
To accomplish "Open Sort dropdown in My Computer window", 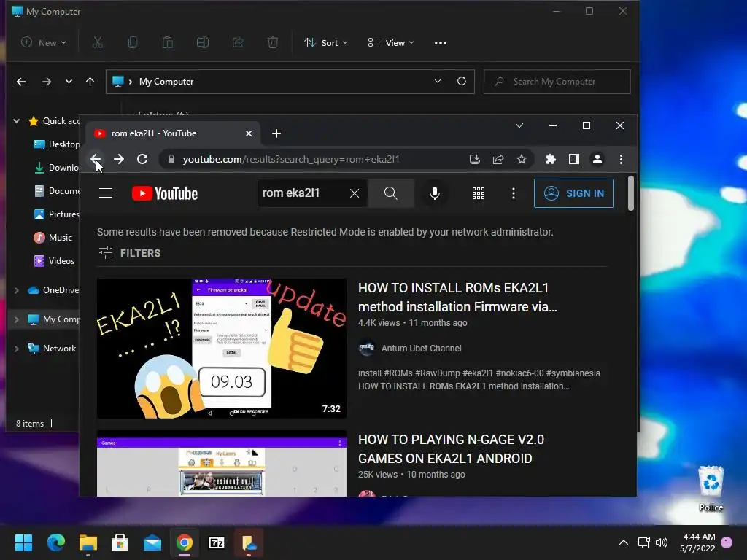I will (326, 43).
